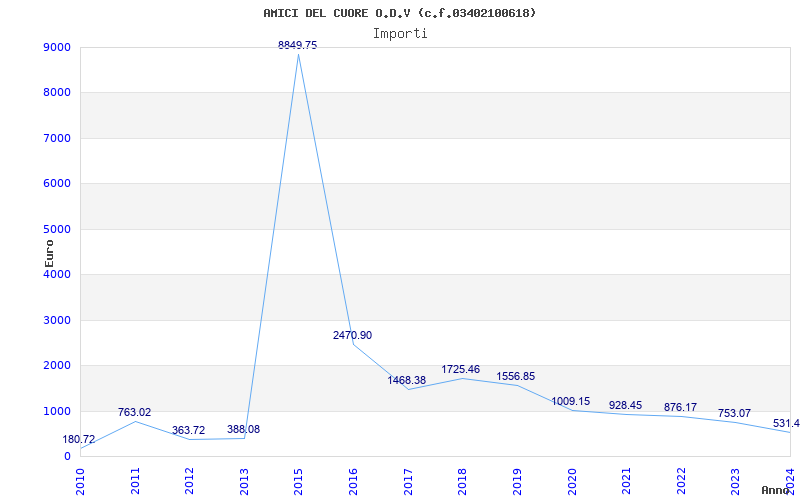
Task: Select the 753.07 data label
Action: [734, 413]
